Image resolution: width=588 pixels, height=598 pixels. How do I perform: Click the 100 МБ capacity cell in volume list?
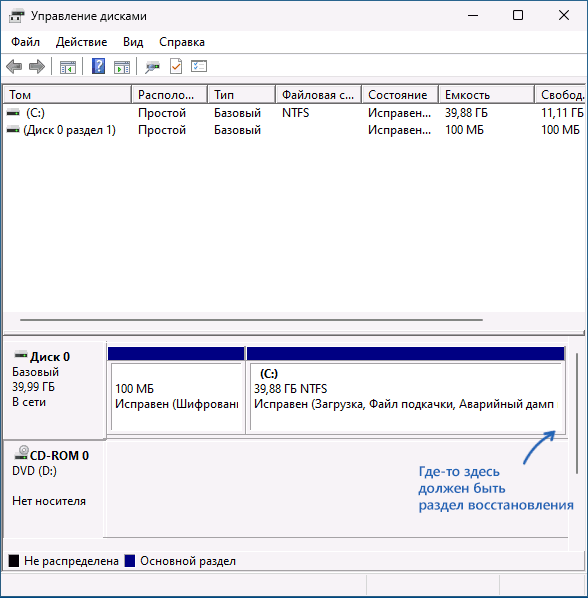464,130
